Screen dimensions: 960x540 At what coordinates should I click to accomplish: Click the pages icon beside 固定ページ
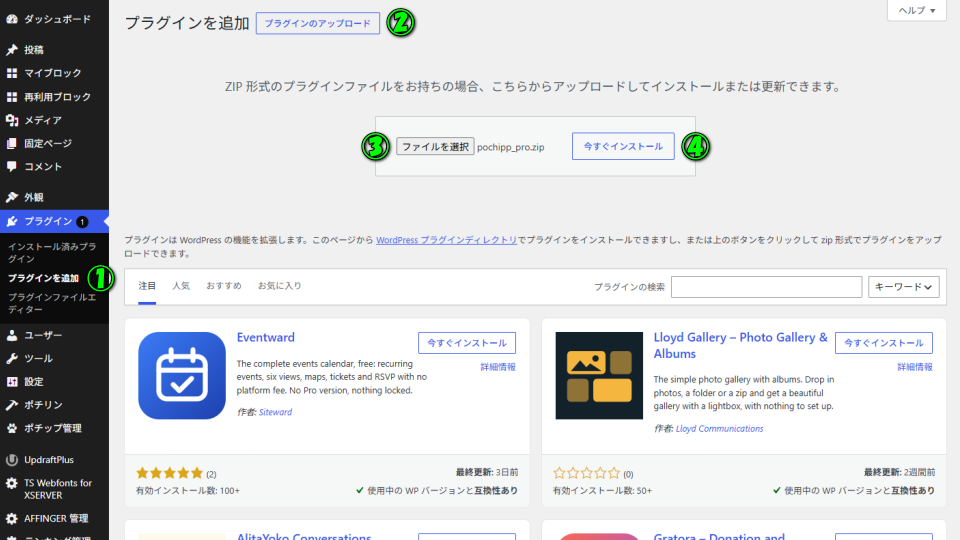click(12, 143)
